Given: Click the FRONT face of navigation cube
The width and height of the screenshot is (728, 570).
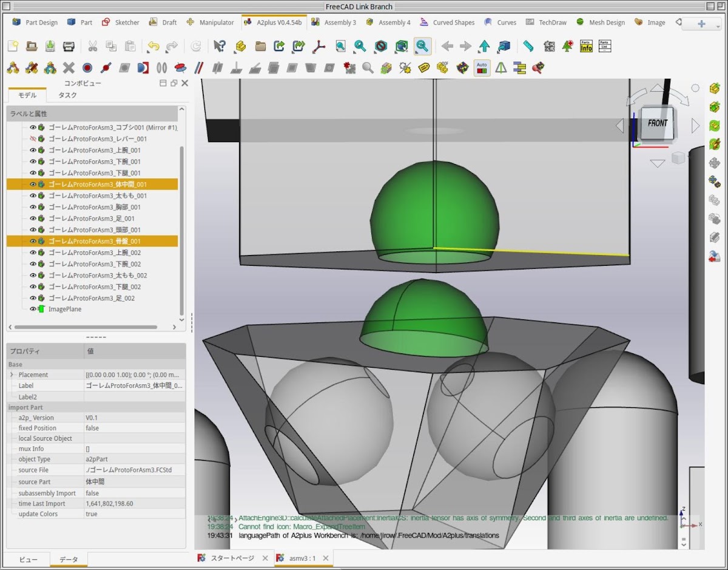Looking at the screenshot, I should [657, 124].
